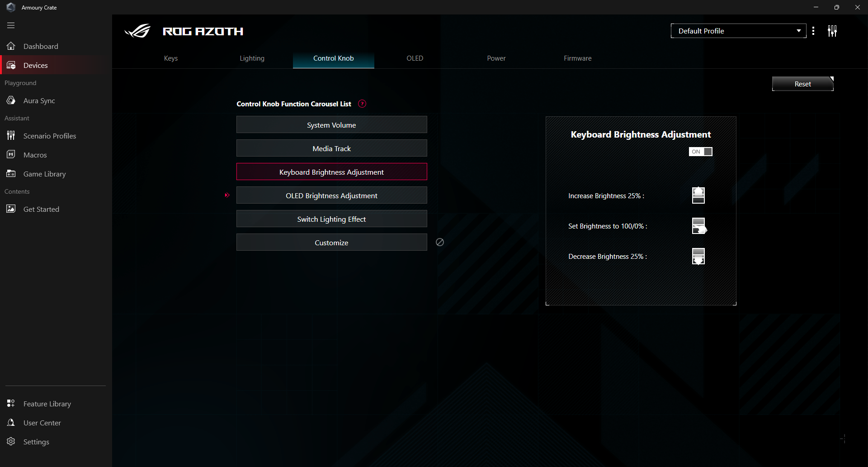Minimize the Armoury Crate window
Viewport: 868px width, 467px height.
[x=816, y=7]
